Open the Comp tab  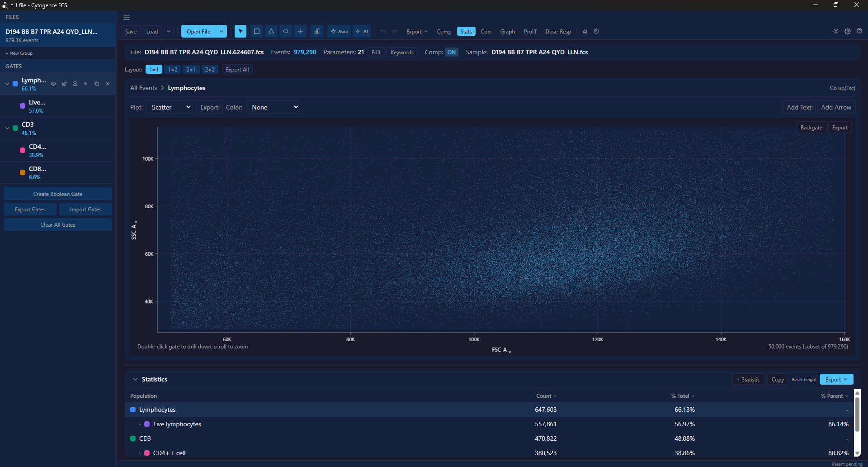[444, 31]
